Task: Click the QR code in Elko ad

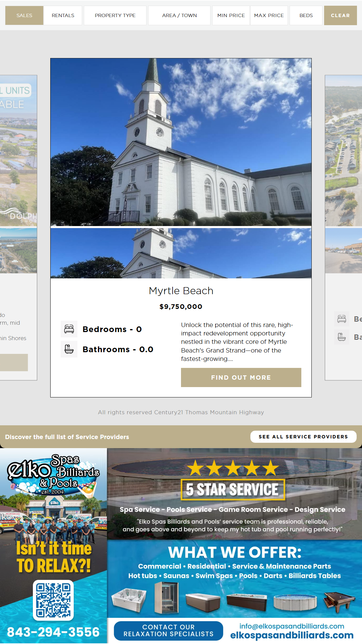Action: pyautogui.click(x=53, y=600)
